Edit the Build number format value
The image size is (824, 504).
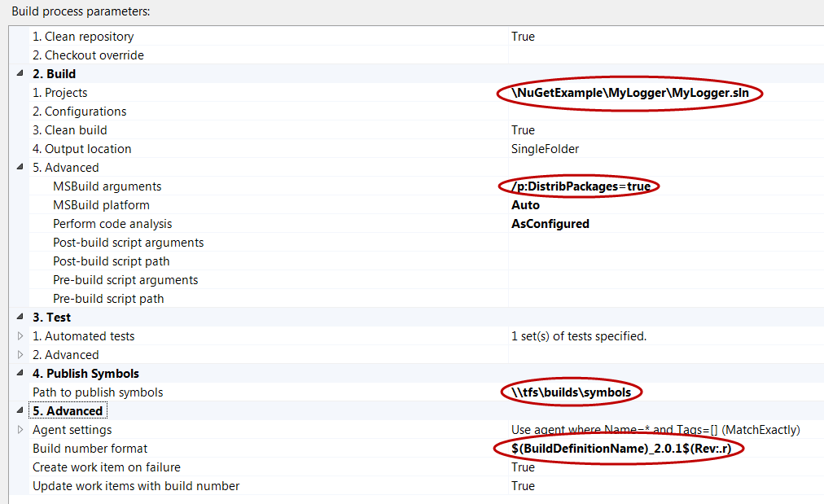[x=616, y=449]
